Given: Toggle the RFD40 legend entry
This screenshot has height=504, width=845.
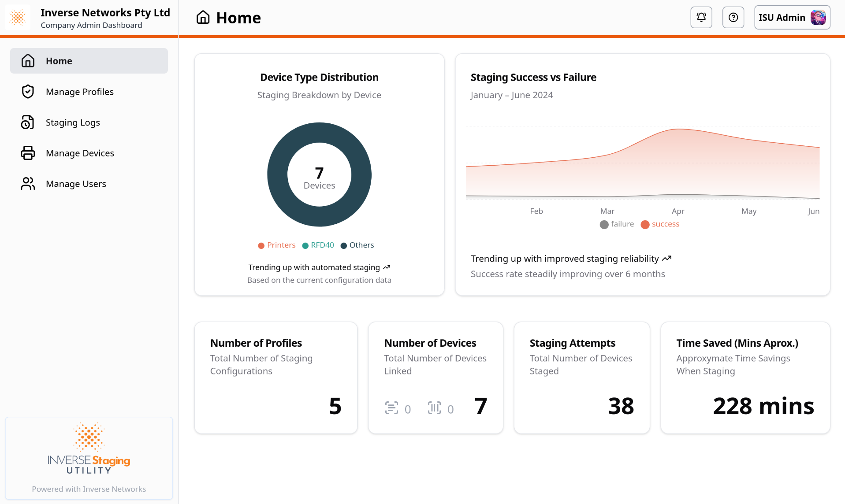Looking at the screenshot, I should click(318, 245).
